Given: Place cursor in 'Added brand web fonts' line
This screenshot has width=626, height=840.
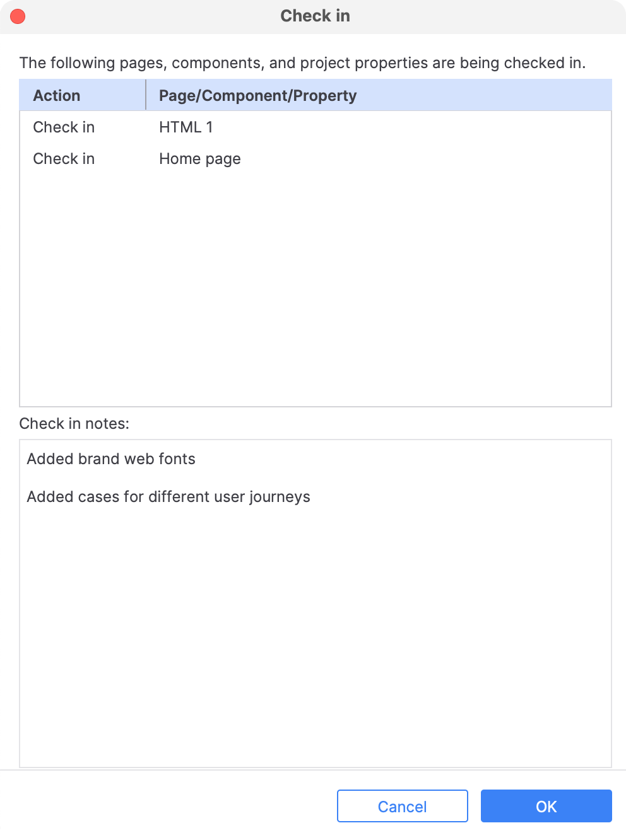Looking at the screenshot, I should tap(111, 459).
